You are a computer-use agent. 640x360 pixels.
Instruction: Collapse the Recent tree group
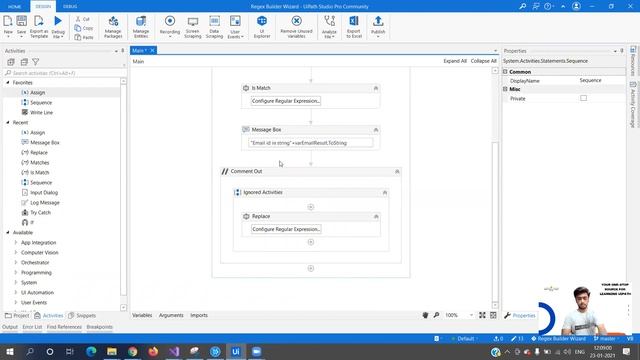(8, 122)
